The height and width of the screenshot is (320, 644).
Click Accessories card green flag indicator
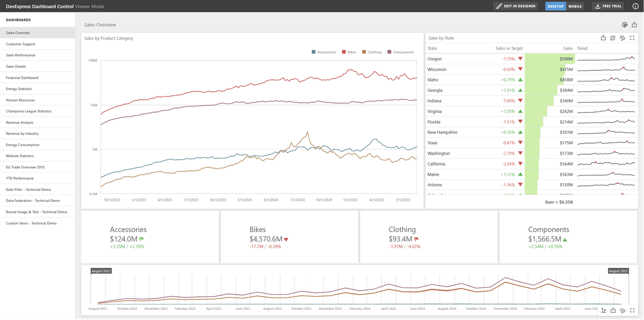[141, 239]
